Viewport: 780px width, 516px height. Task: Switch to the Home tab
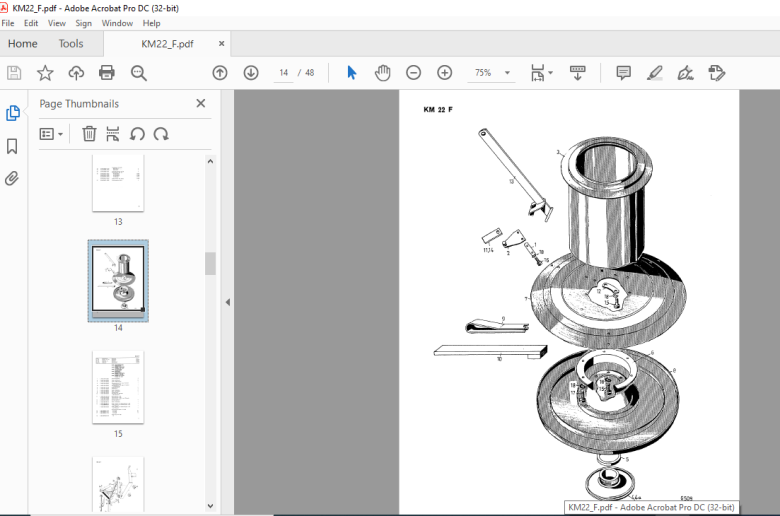click(22, 44)
